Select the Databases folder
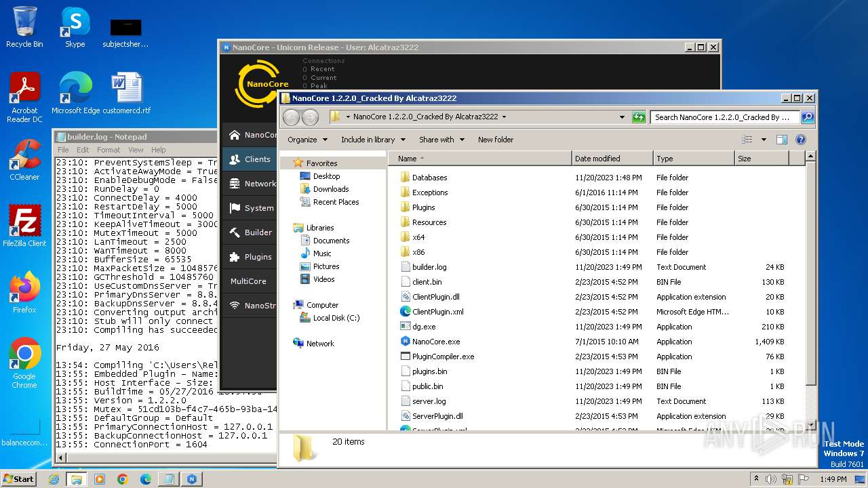Screen dimensions: 868x488 pyautogui.click(x=429, y=178)
